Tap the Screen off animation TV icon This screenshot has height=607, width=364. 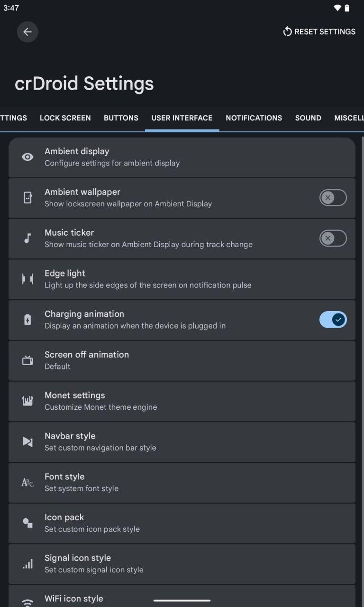click(x=27, y=360)
